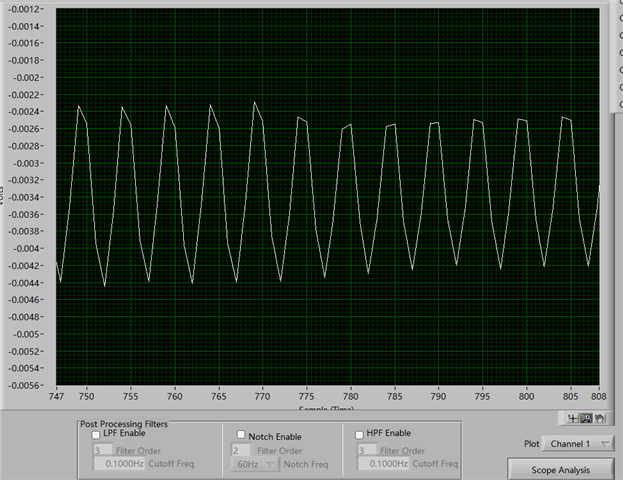Select the LPF Filter Order field
The width and height of the screenshot is (623, 480).
pos(103,451)
